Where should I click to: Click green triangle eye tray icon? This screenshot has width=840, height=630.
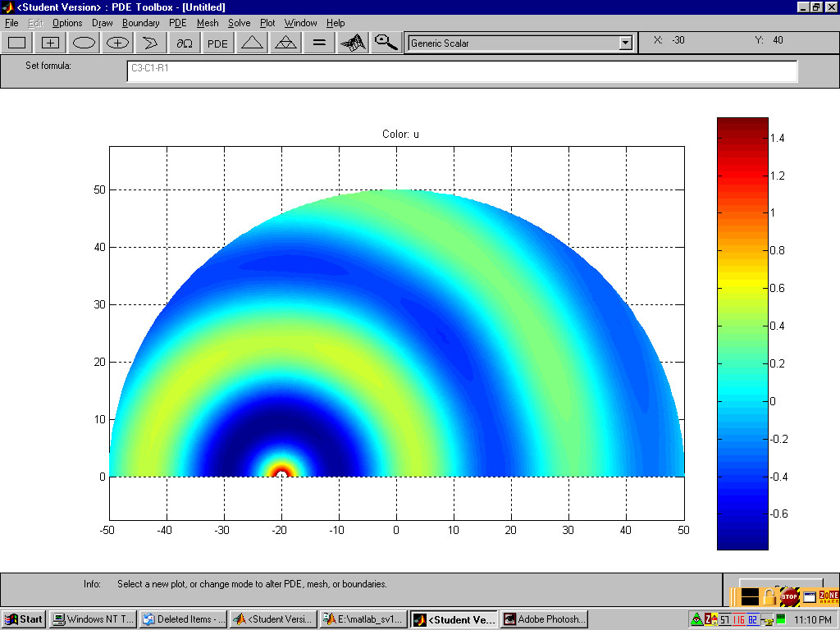(x=696, y=620)
